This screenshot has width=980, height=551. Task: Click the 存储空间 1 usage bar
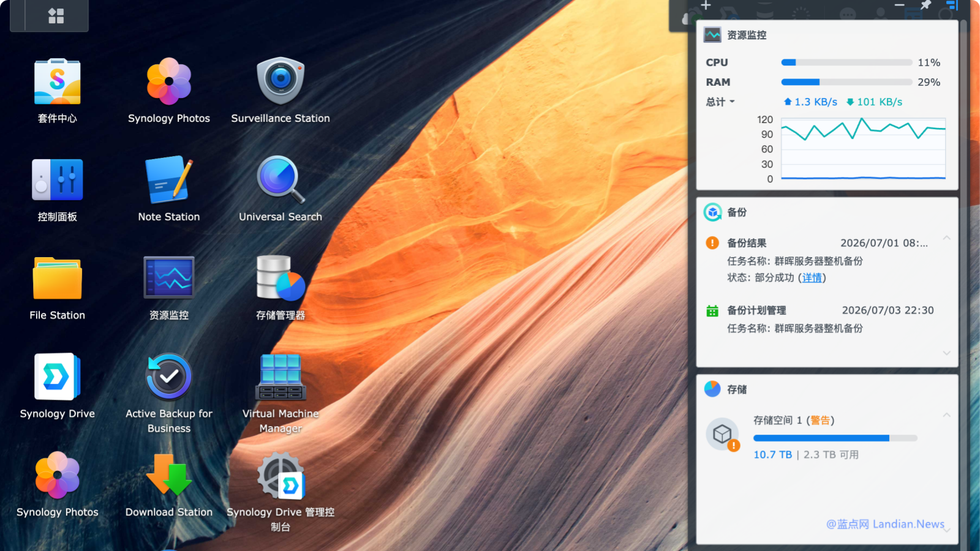[x=835, y=438]
